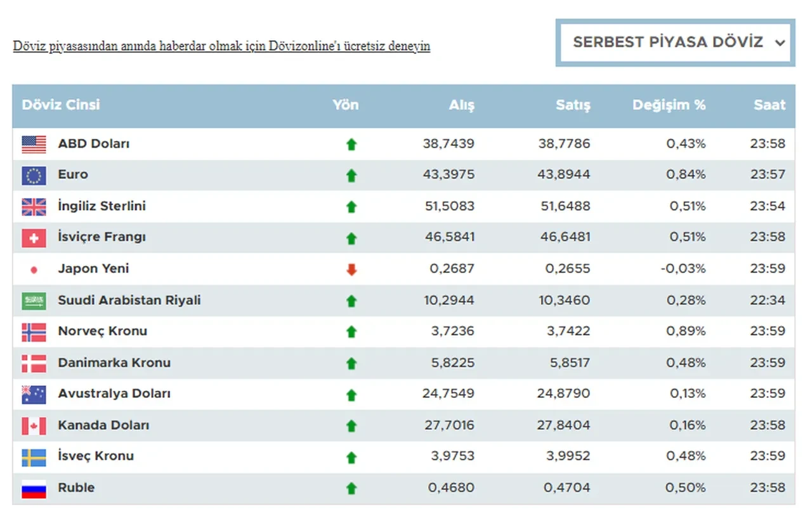The image size is (812, 528).
Task: Select the Kanada Doları flag icon
Action: [x=34, y=426]
